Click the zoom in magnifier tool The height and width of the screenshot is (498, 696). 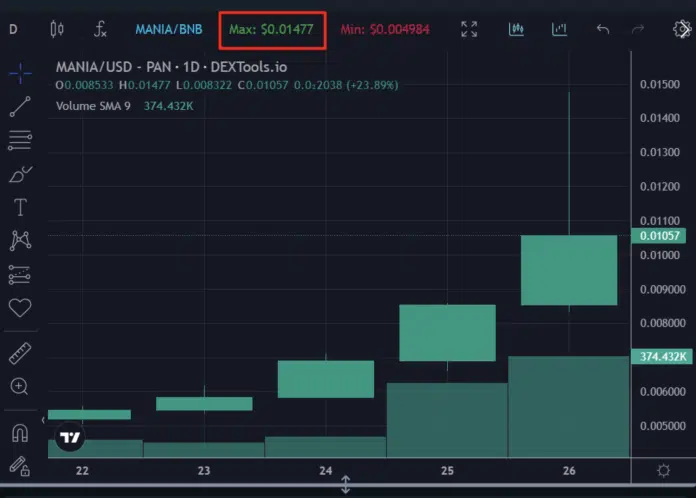pos(20,386)
